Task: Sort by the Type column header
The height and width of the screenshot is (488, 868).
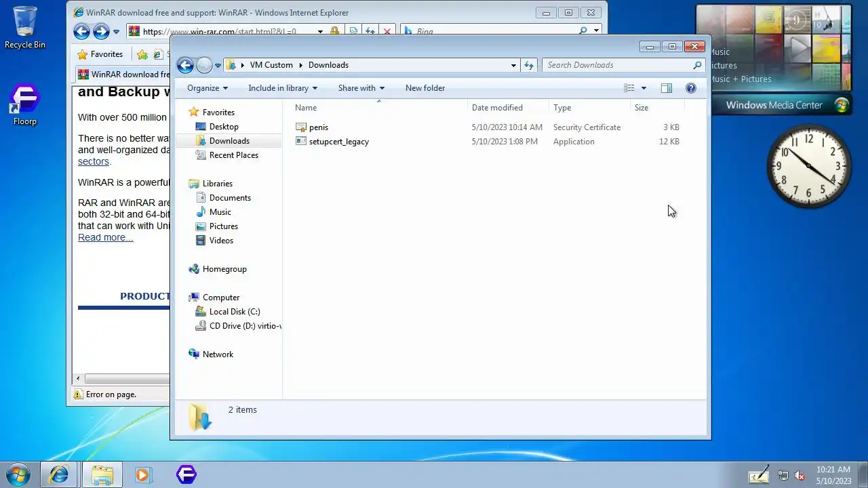Action: 589,108
